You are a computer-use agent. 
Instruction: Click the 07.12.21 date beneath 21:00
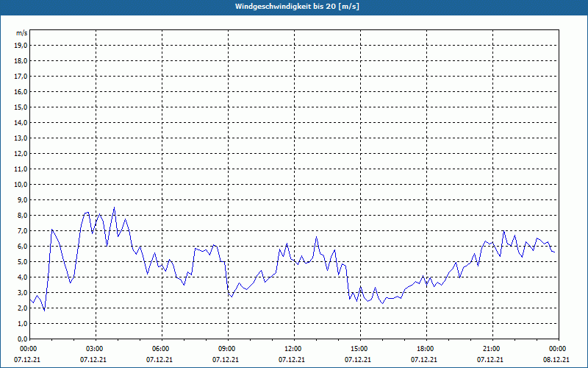pyautogui.click(x=490, y=360)
